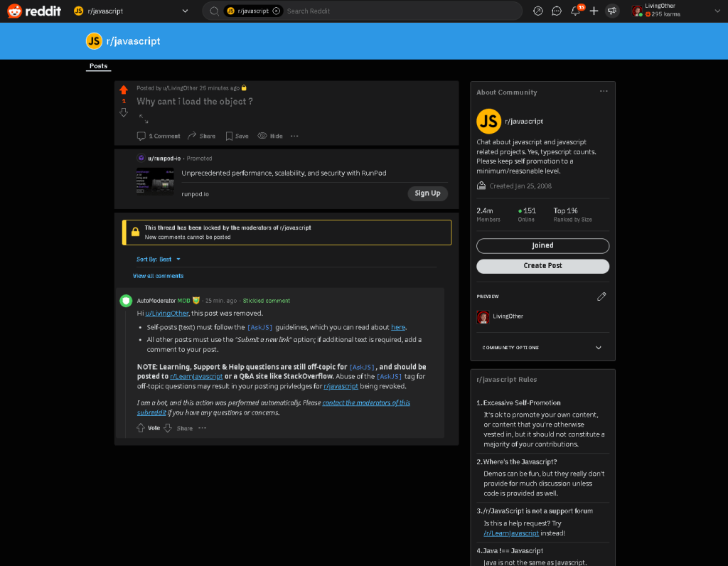Click the Created Jan 25, 2008 text
Screen dimensions: 728x566
coord(520,186)
